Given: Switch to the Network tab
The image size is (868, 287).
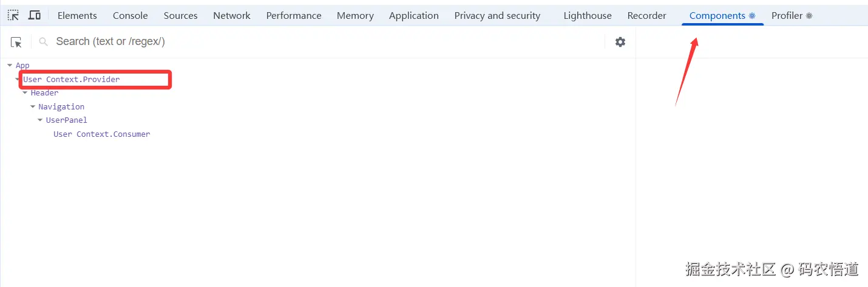Looking at the screenshot, I should pyautogui.click(x=231, y=16).
